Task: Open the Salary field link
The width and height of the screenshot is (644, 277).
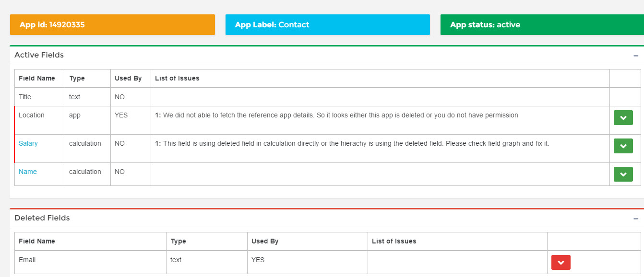Action: [28, 143]
